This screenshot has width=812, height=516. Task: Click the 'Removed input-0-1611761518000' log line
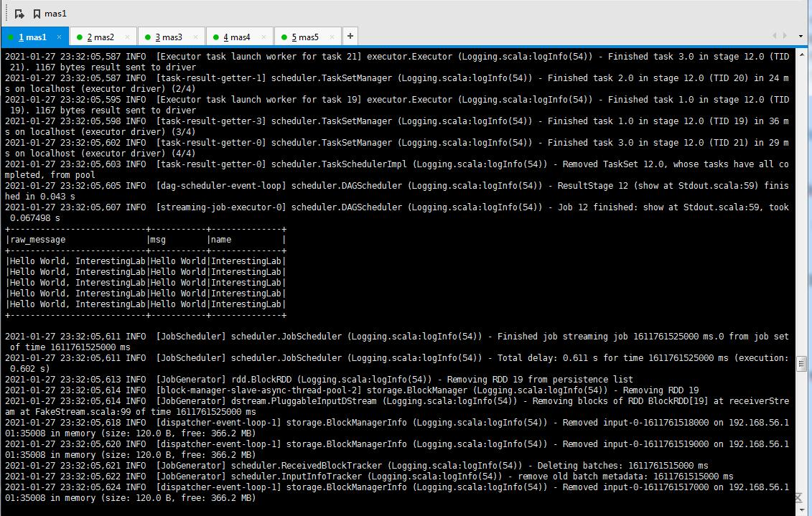click(397, 428)
